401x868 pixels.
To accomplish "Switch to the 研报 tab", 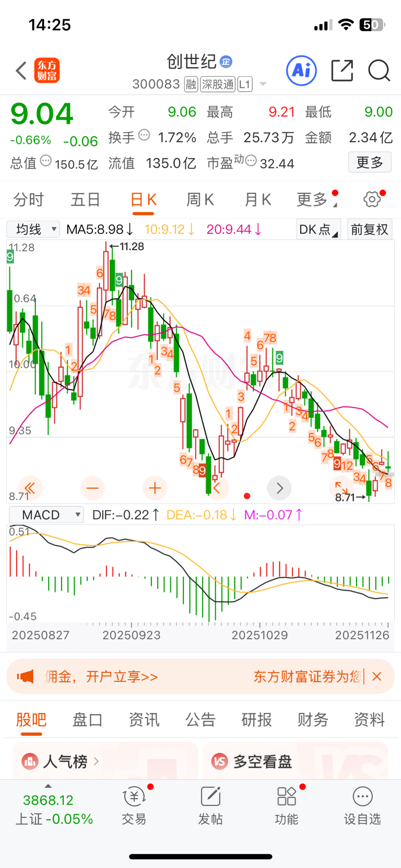I will (x=256, y=719).
